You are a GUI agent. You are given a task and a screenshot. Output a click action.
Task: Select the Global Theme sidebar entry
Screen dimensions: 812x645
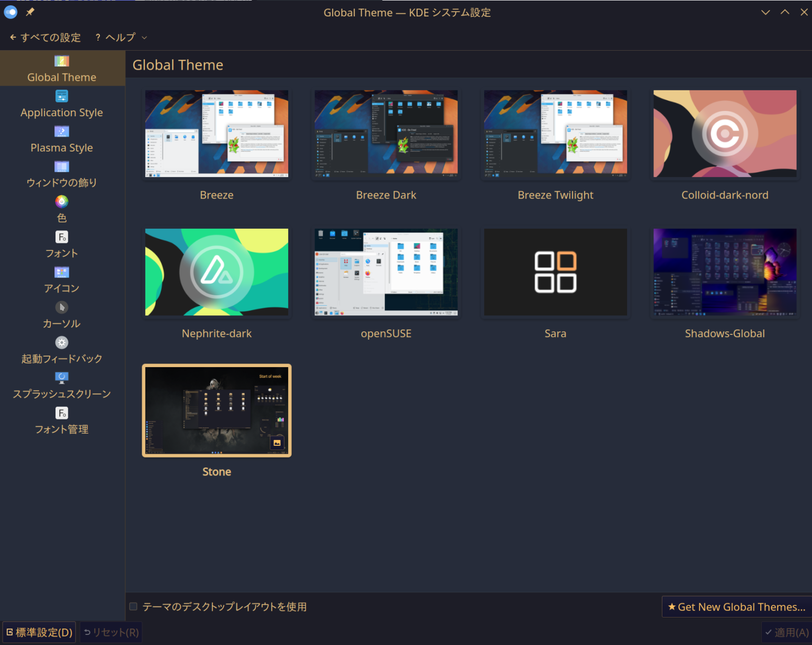pos(62,68)
